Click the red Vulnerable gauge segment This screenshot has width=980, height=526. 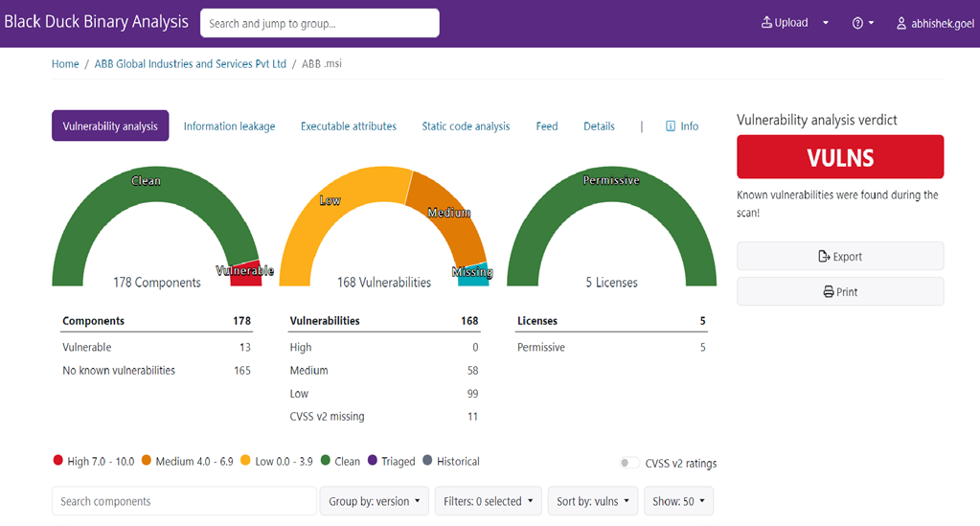click(x=246, y=275)
